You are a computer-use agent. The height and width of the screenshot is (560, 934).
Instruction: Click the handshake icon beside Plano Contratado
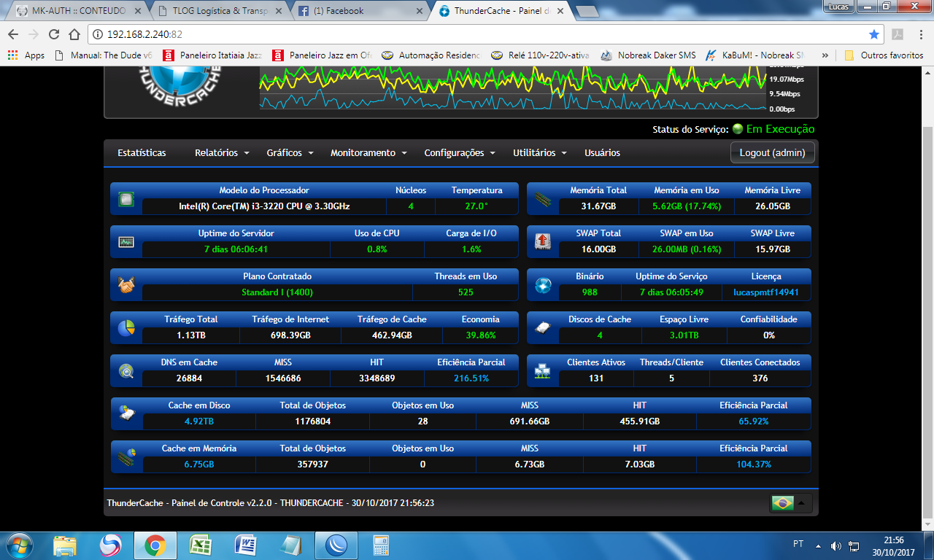126,285
